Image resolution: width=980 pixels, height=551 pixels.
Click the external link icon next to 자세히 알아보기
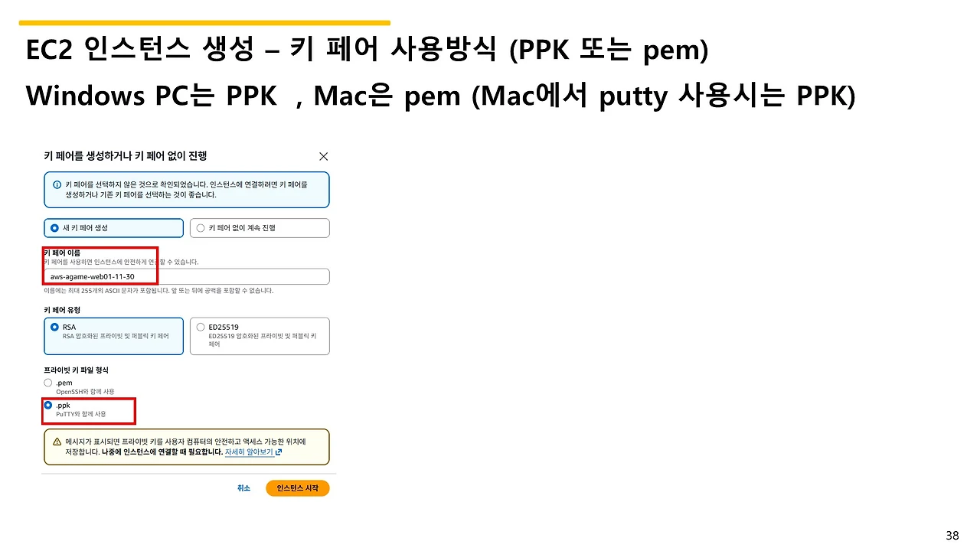(x=279, y=452)
